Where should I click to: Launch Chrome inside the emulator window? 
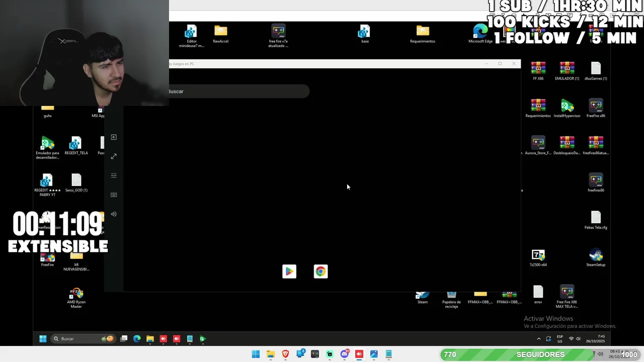click(x=320, y=271)
